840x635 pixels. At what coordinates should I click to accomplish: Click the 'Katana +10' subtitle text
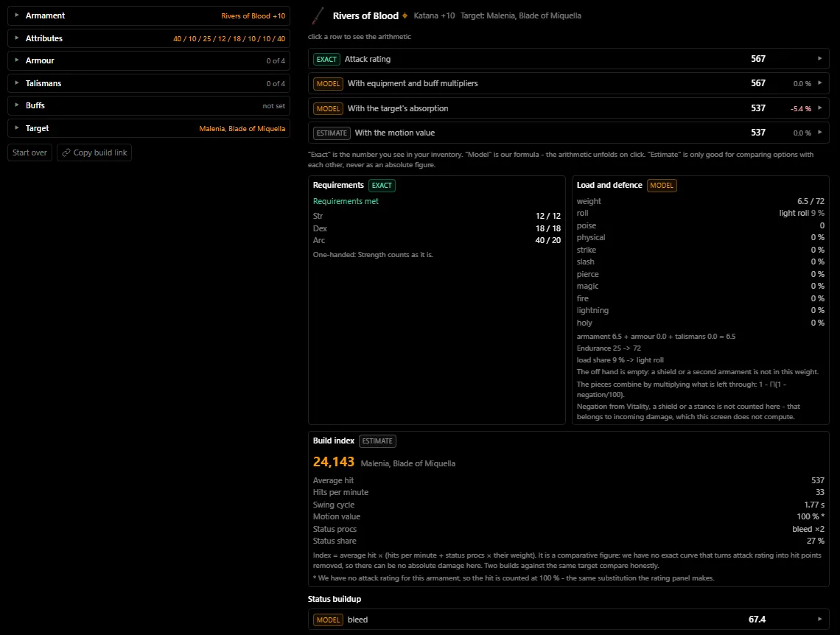tap(434, 16)
